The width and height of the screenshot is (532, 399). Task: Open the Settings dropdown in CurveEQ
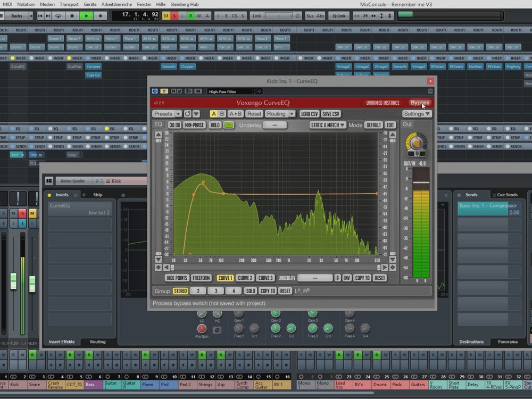click(417, 114)
